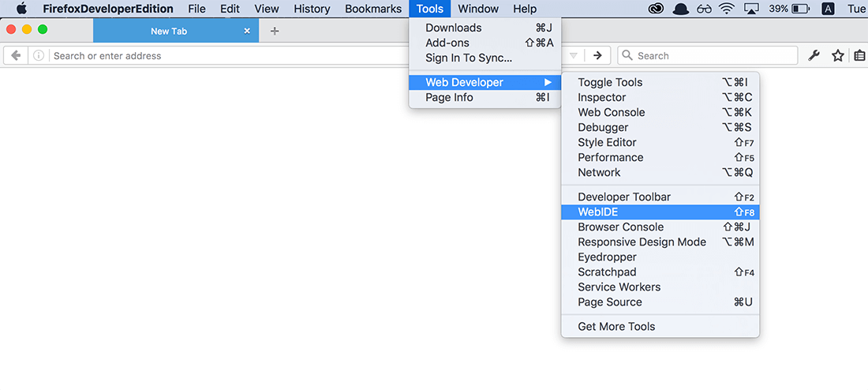Image resolution: width=868 pixels, height=390 pixels.
Task: Open the Apple menu
Action: [x=21, y=9]
